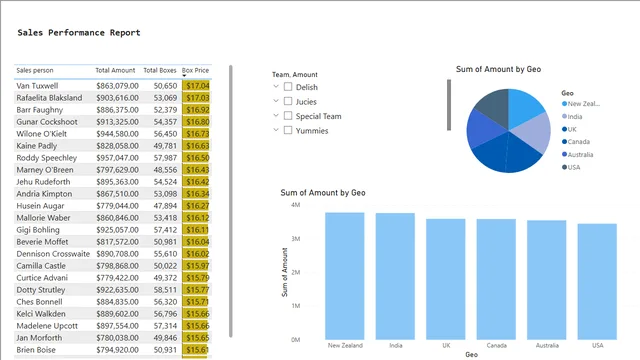Select Curtice Advani in the table
Viewport: 640px width, 360px height.
42,278
